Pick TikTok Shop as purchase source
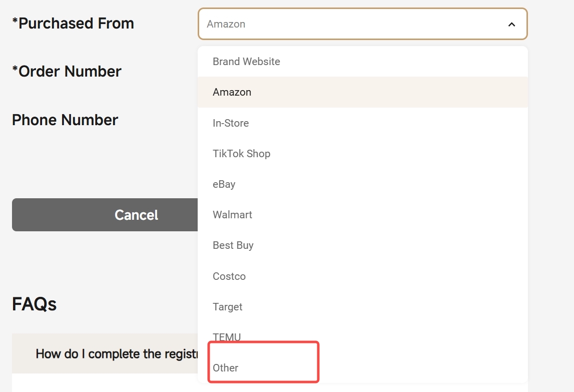The width and height of the screenshot is (574, 392). [362, 154]
